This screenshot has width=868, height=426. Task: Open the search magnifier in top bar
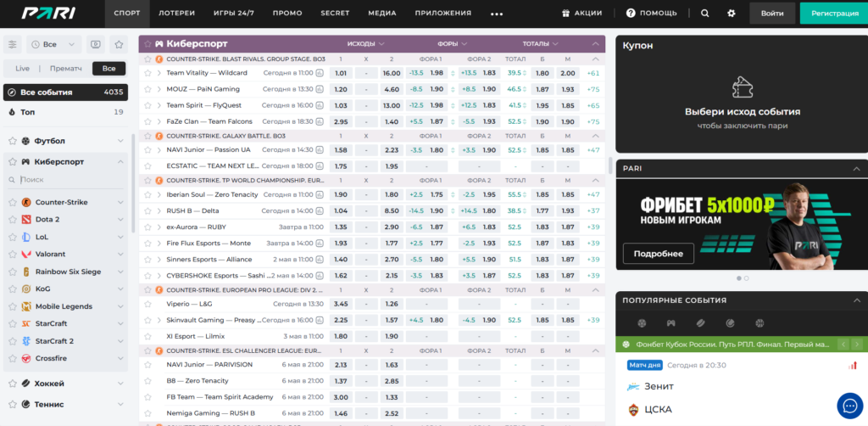tap(704, 14)
